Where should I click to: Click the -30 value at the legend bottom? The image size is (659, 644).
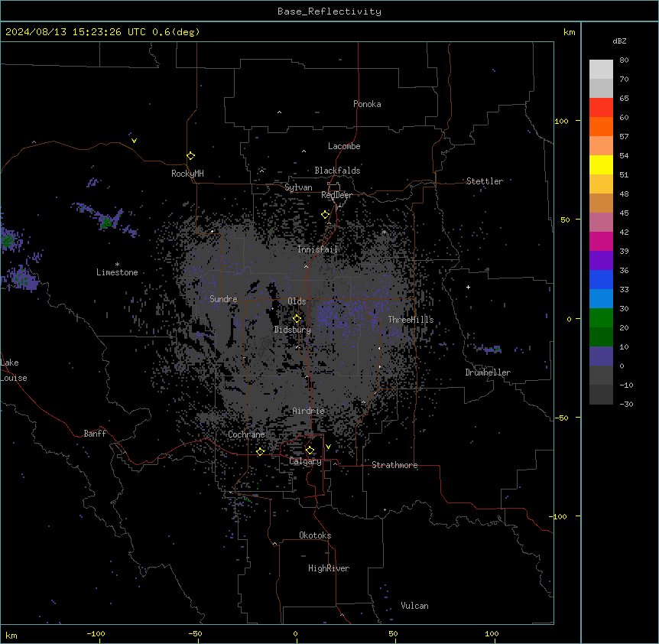point(626,404)
